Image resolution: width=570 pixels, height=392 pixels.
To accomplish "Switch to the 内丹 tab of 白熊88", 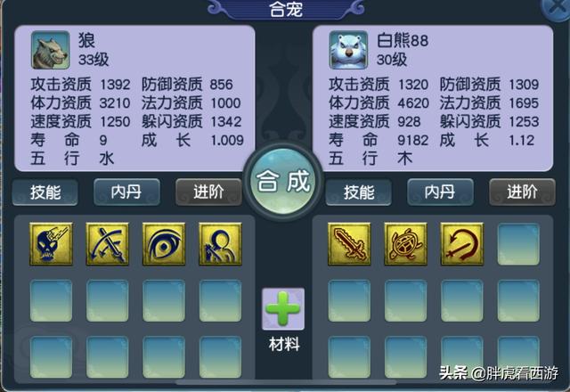I will (440, 192).
